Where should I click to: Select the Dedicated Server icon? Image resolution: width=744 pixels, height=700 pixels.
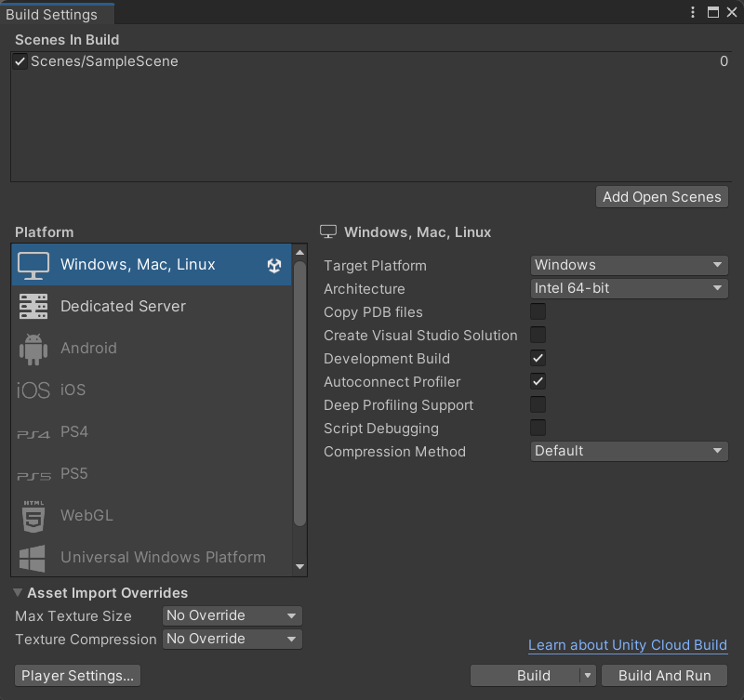[x=33, y=307]
